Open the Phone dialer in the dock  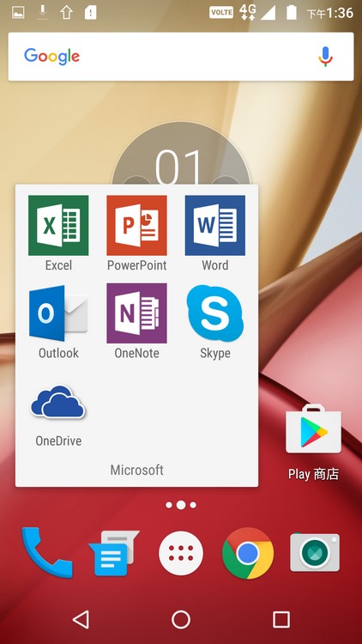click(x=47, y=552)
